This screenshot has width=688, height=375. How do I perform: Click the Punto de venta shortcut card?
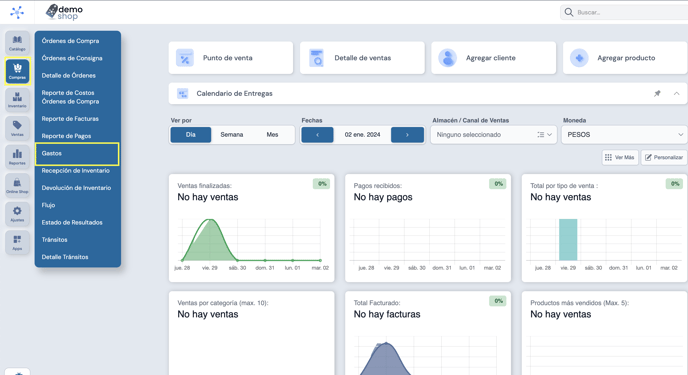[231, 58]
